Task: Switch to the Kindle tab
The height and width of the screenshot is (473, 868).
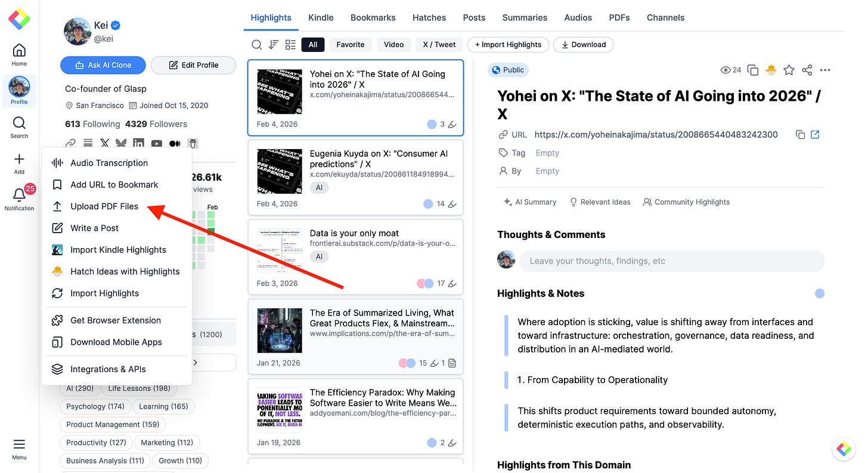Action: coord(321,18)
